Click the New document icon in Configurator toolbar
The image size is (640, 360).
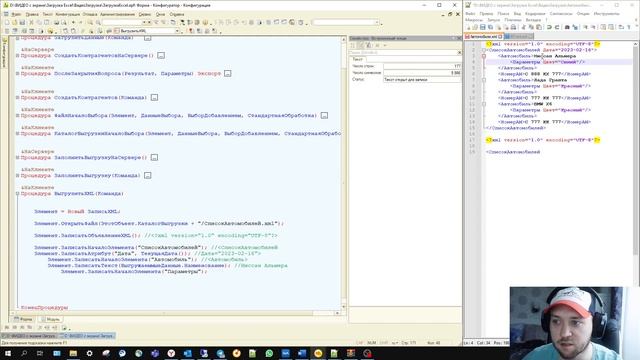coord(7,22)
